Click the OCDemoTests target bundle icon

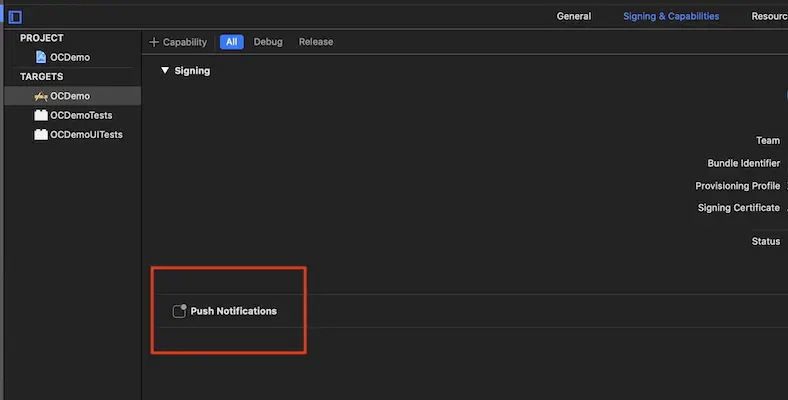tap(41, 115)
